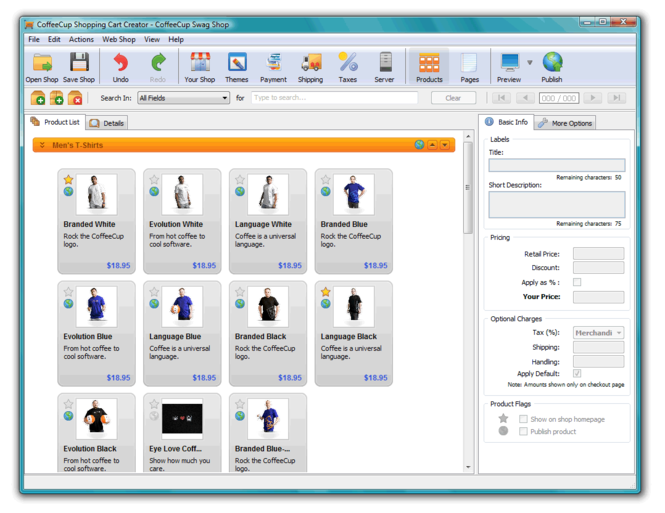Image resolution: width=665 pixels, height=513 pixels.
Task: Open the Themes section
Action: click(237, 67)
